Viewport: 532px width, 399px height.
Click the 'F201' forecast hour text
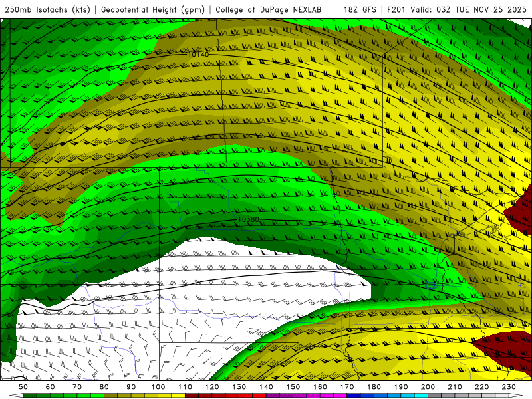pos(397,9)
